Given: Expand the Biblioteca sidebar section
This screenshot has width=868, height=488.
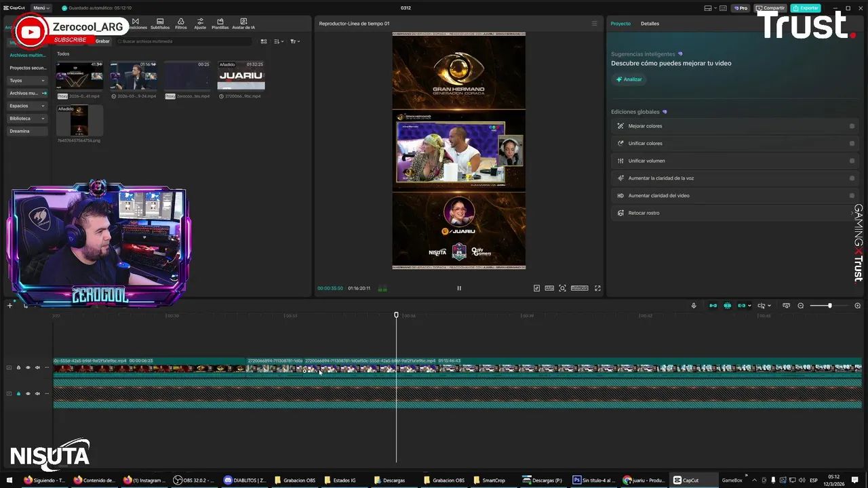Looking at the screenshot, I should [28, 119].
